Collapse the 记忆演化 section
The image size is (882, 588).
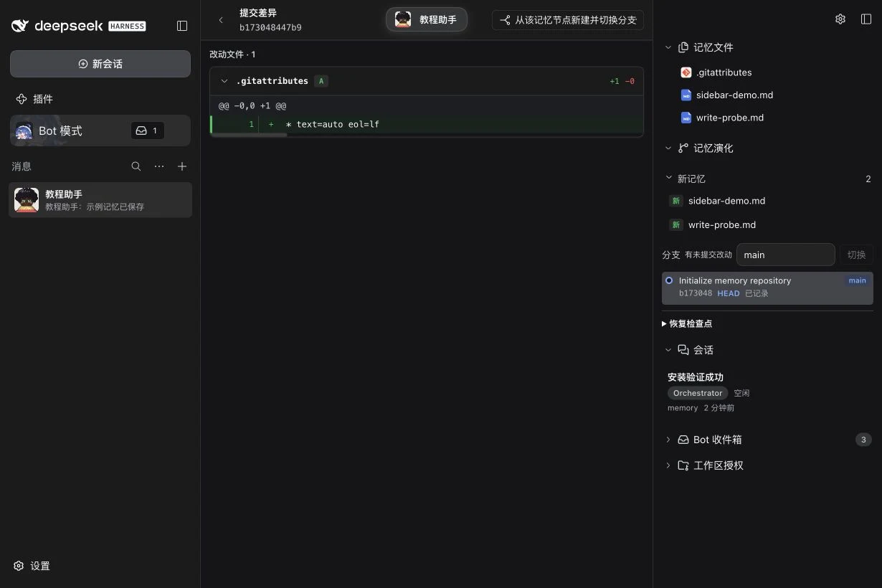coord(668,148)
